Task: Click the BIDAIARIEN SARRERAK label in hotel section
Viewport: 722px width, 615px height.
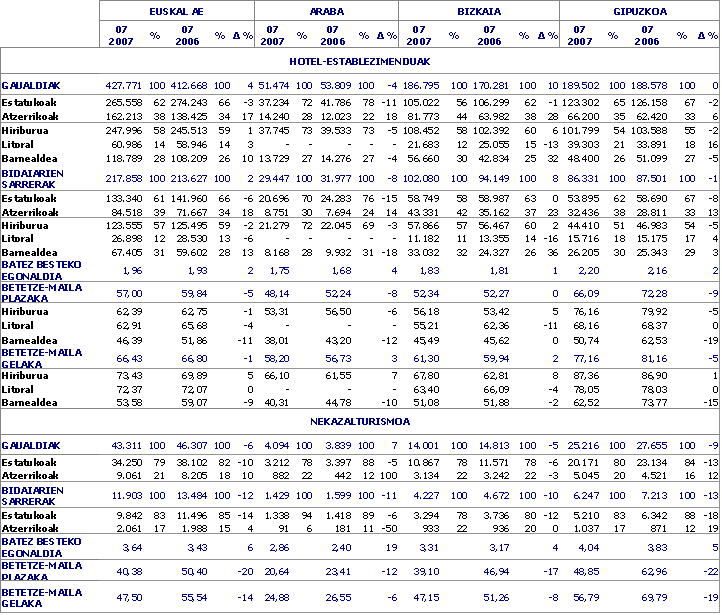Action: [x=35, y=177]
